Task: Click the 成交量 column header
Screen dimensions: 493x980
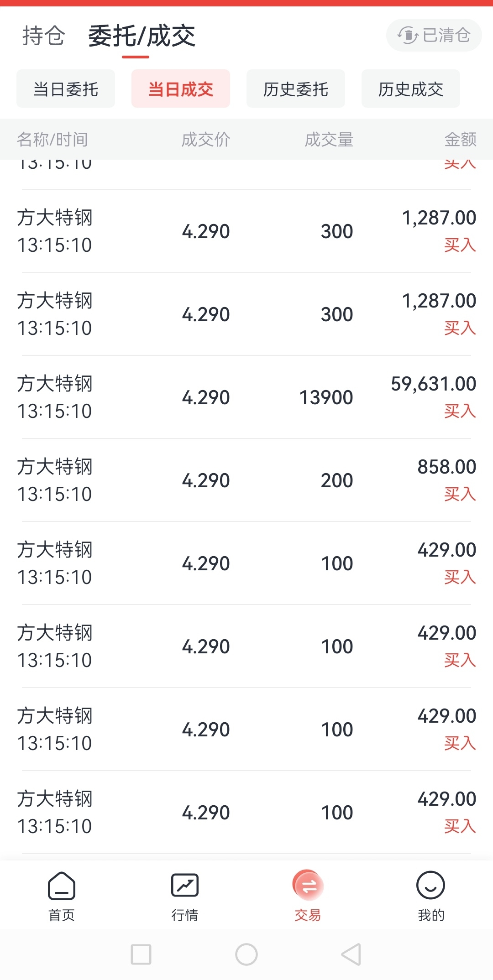Action: click(x=329, y=139)
